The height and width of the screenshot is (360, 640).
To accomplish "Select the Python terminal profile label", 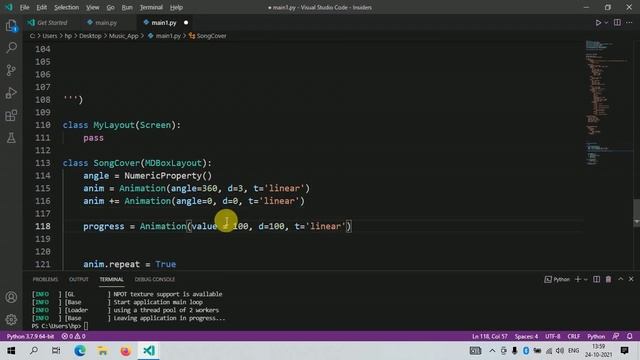I will (557, 279).
